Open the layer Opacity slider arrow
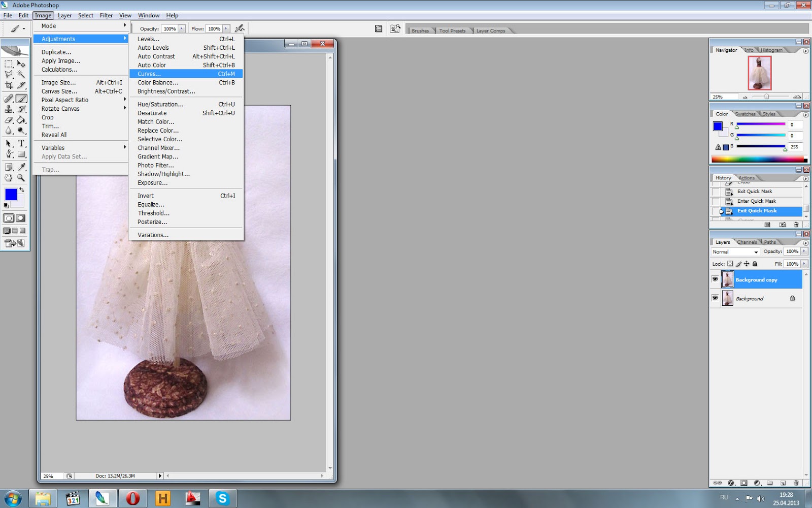 click(x=804, y=251)
